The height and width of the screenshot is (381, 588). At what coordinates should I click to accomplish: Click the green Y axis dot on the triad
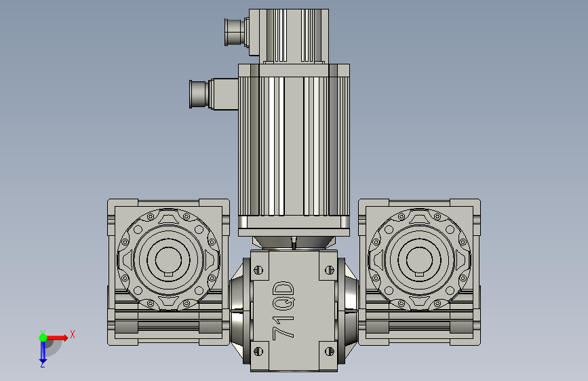(x=43, y=338)
